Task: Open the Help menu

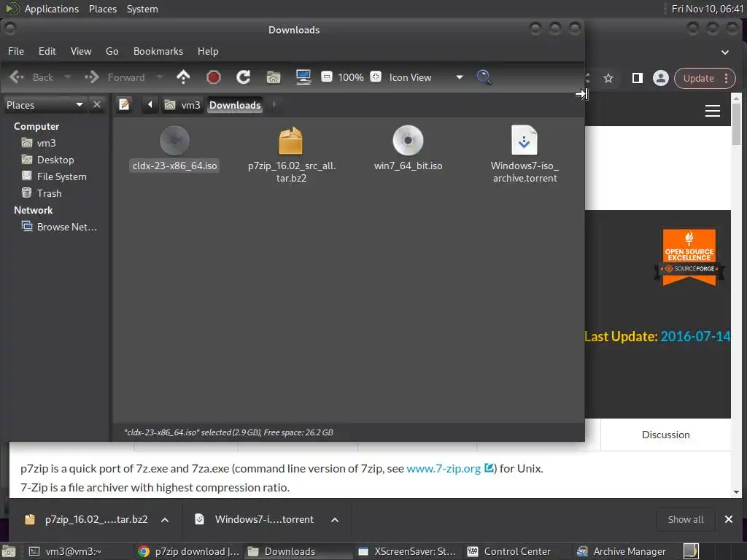Action: coord(208,51)
